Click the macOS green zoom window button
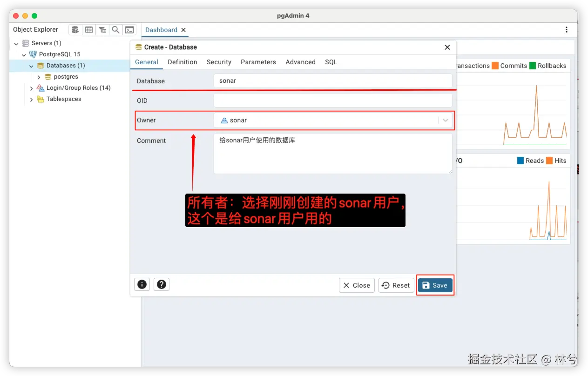The image size is (588, 376). (34, 16)
